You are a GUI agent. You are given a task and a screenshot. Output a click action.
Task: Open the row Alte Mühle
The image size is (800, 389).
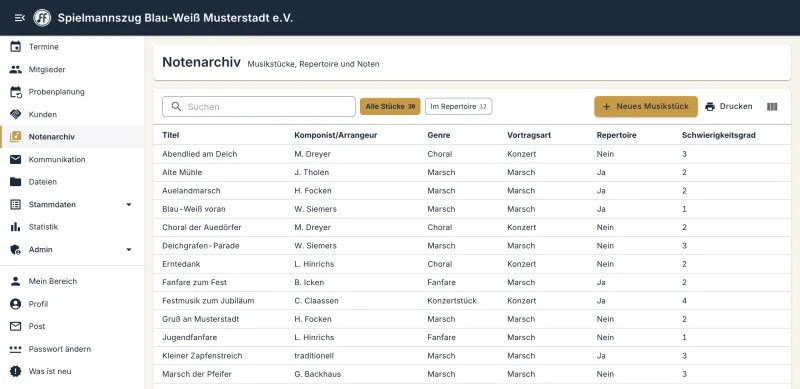click(x=472, y=172)
